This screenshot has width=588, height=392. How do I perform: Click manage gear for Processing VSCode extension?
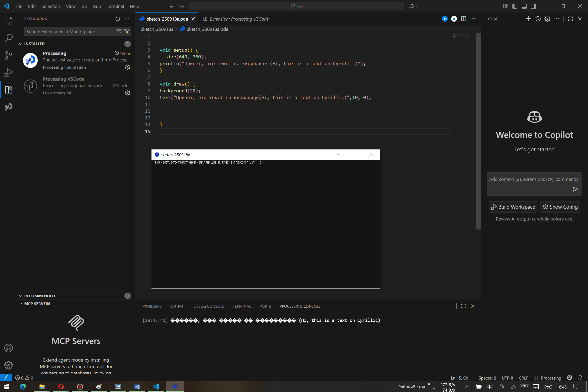(127, 93)
